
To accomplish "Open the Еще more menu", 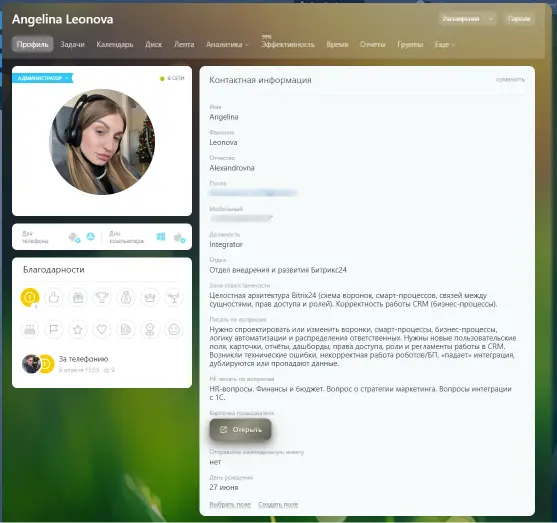I will (x=445, y=44).
